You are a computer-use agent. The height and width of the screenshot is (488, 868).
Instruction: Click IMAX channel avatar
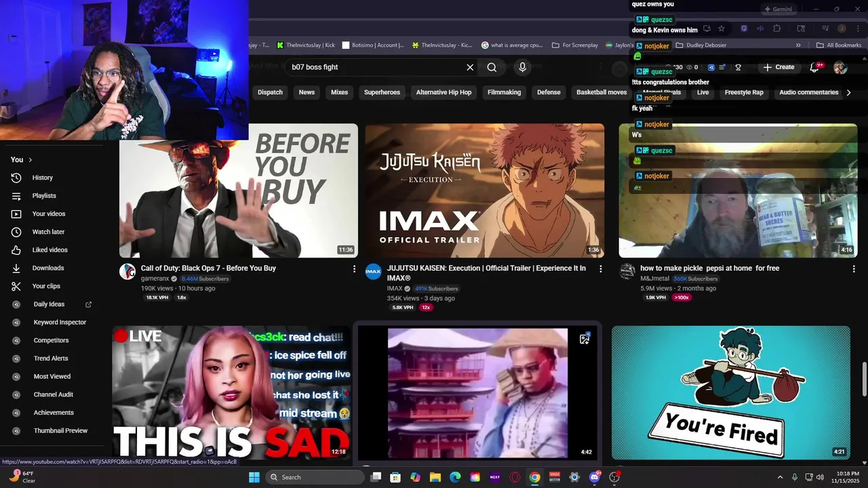(374, 272)
